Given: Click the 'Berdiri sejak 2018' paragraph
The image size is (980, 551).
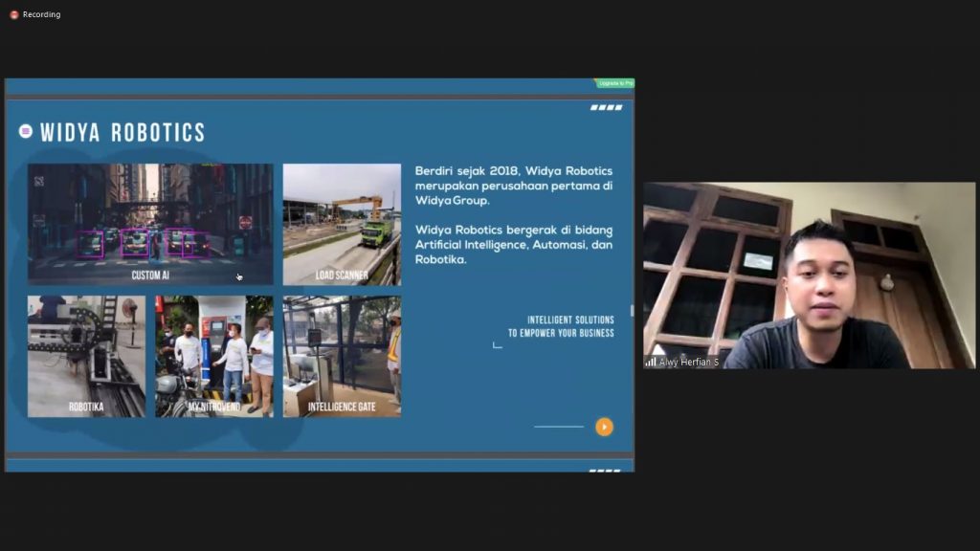Looking at the screenshot, I should (x=514, y=186).
